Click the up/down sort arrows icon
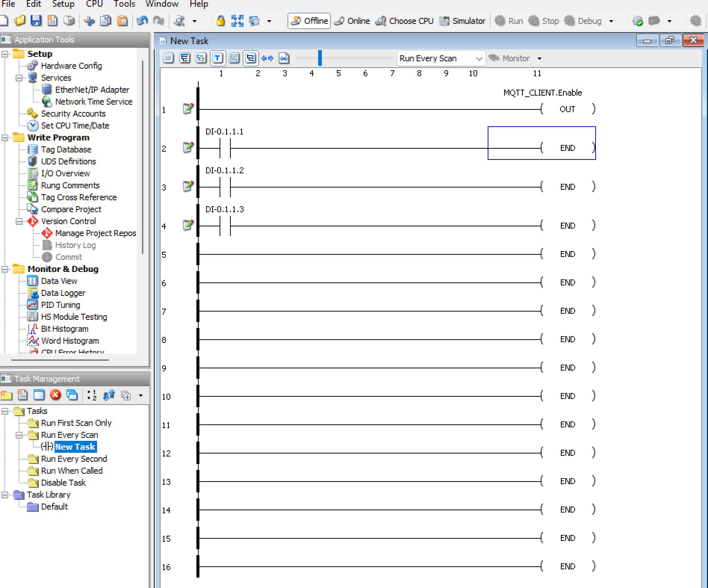This screenshot has width=708, height=588. (x=109, y=395)
